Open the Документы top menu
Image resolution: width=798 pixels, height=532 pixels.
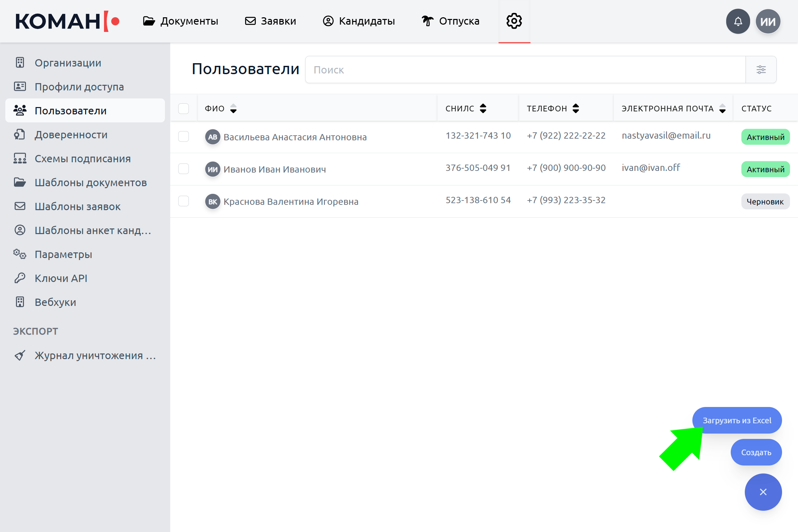coord(181,21)
